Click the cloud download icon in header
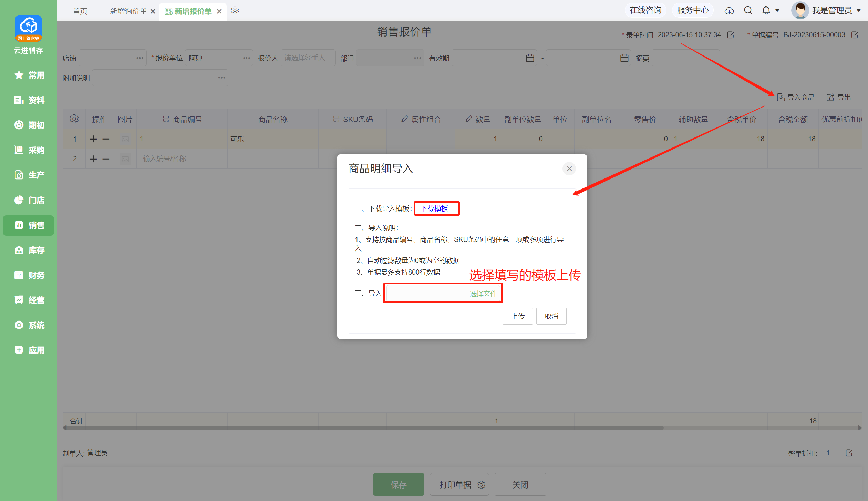The width and height of the screenshot is (868, 501). [x=729, y=11]
